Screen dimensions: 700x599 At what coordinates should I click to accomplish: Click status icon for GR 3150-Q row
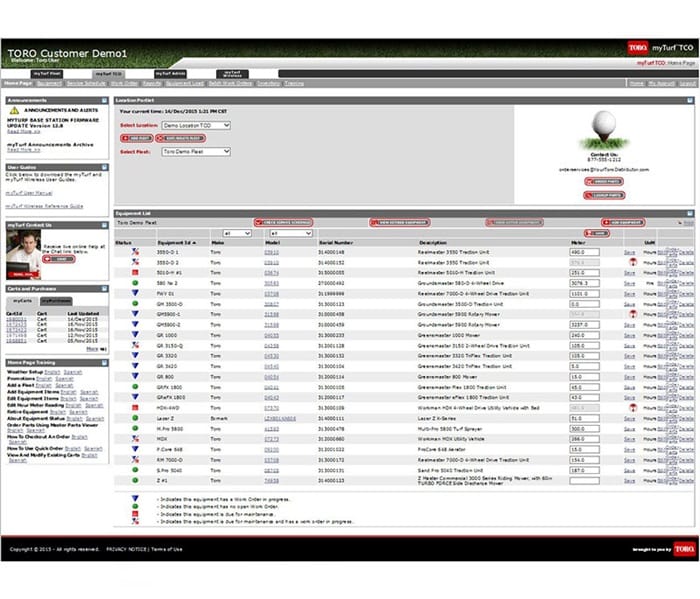pyautogui.click(x=135, y=345)
